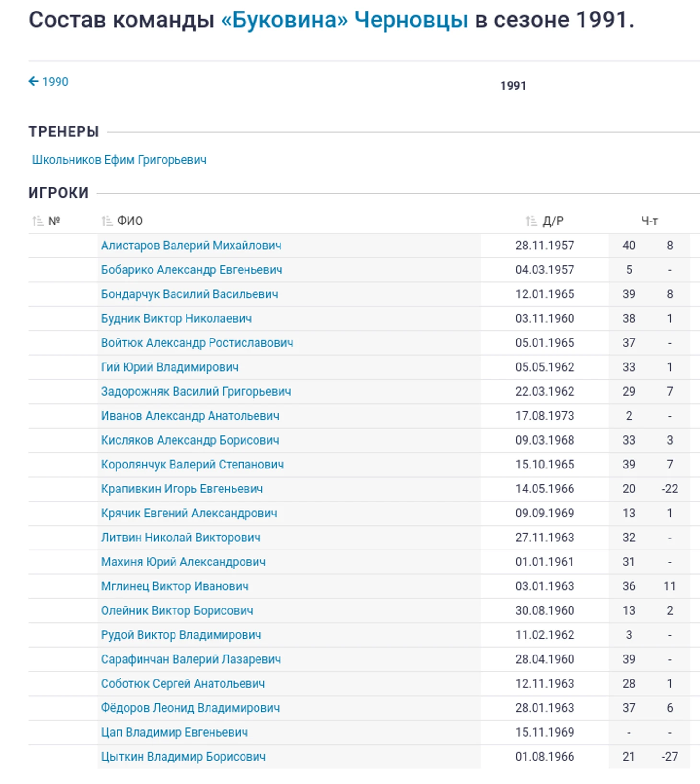
Task: Open Войтюк Александр Ростиславович profile
Action: click(x=197, y=343)
